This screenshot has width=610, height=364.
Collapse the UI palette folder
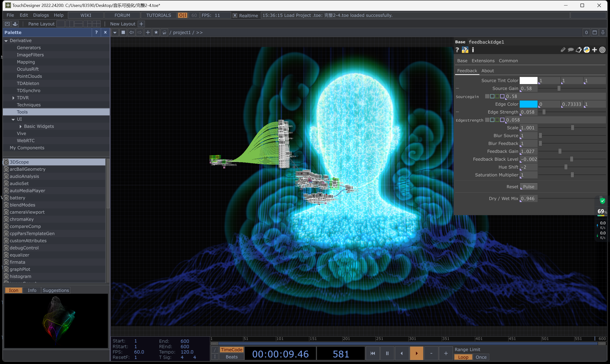(13, 119)
